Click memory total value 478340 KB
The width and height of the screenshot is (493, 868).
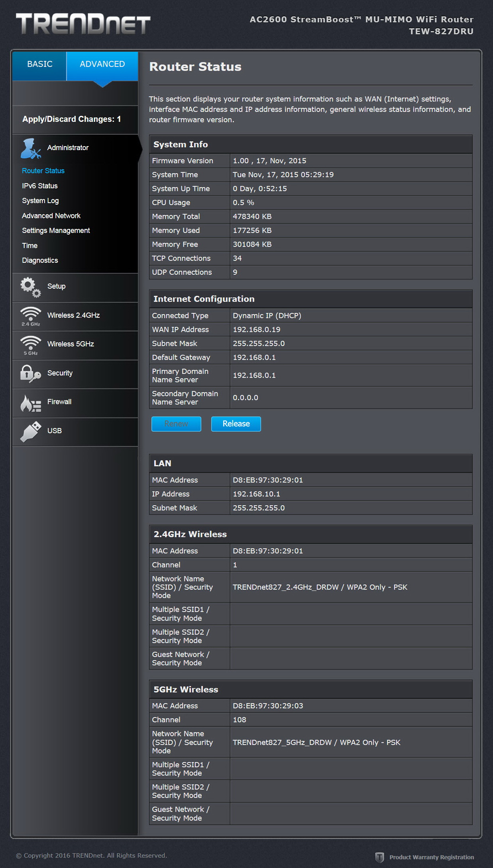click(x=252, y=217)
